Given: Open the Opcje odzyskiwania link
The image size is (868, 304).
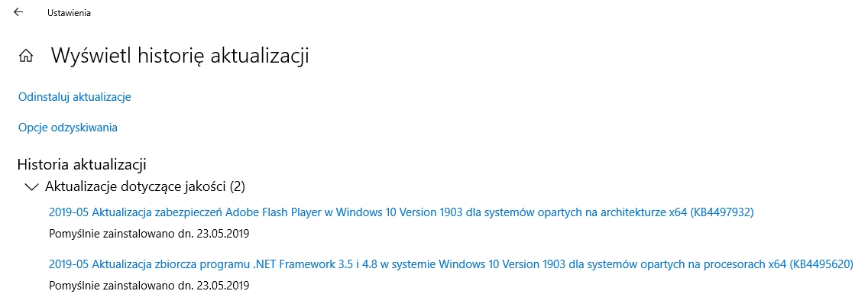Looking at the screenshot, I should click(67, 128).
